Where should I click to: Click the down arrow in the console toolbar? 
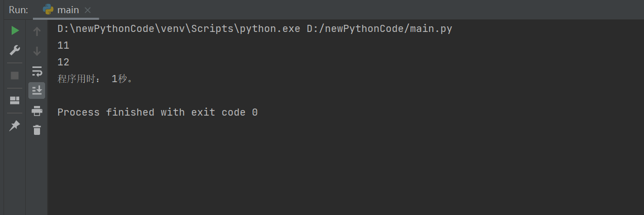point(36,51)
